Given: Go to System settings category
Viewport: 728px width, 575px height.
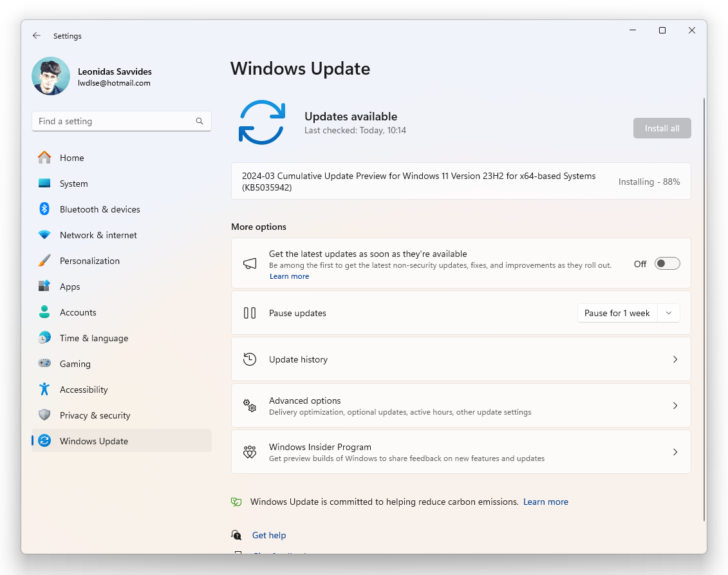Looking at the screenshot, I should (x=122, y=184).
